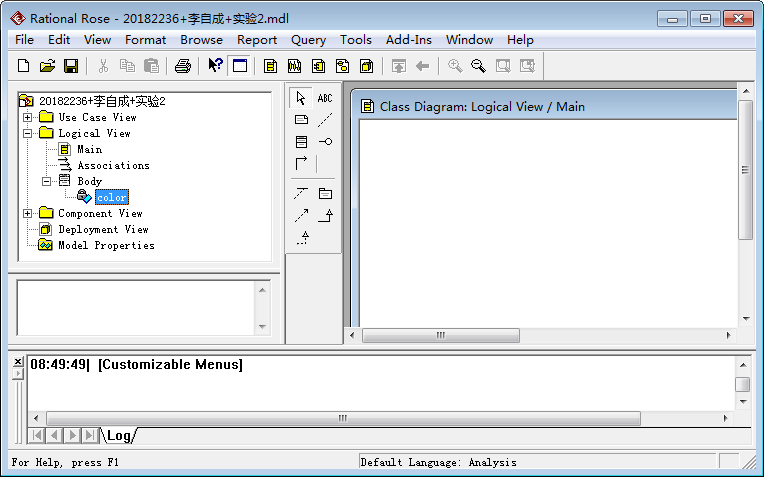Click the previous-tab arrow in log
Screen dimensions: 764x477
54,435
